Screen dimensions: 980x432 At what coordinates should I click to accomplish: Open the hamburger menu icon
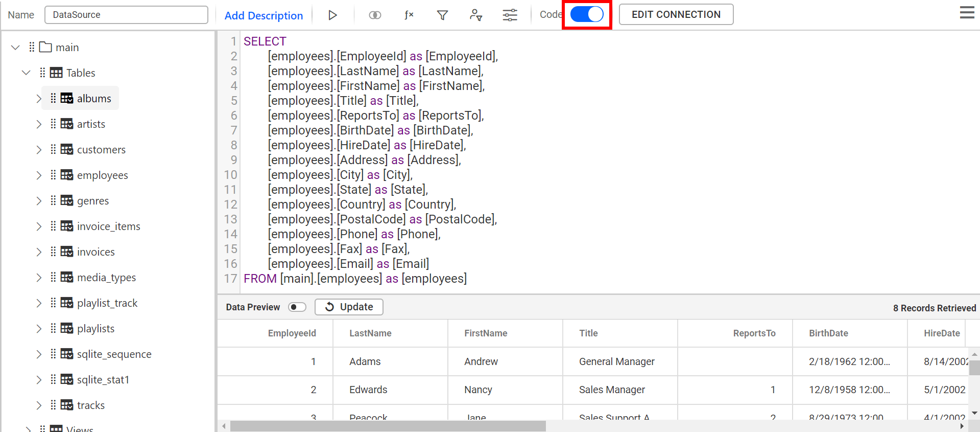tap(967, 13)
